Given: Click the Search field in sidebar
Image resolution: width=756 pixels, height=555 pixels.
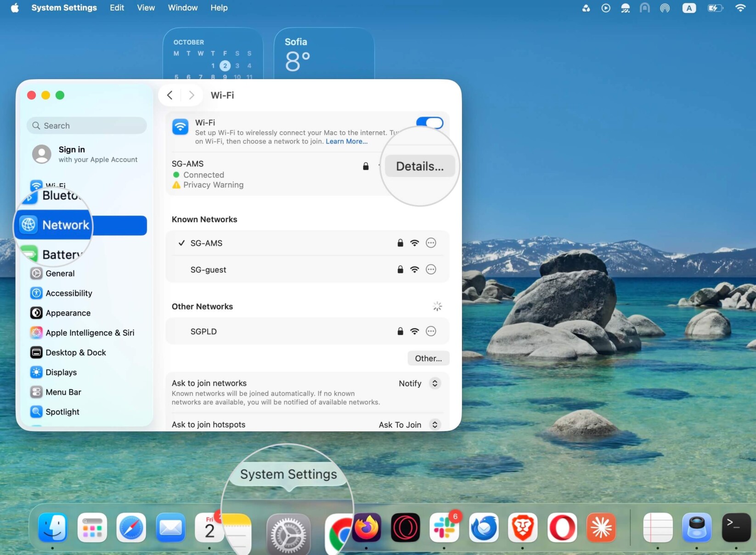Looking at the screenshot, I should [87, 125].
